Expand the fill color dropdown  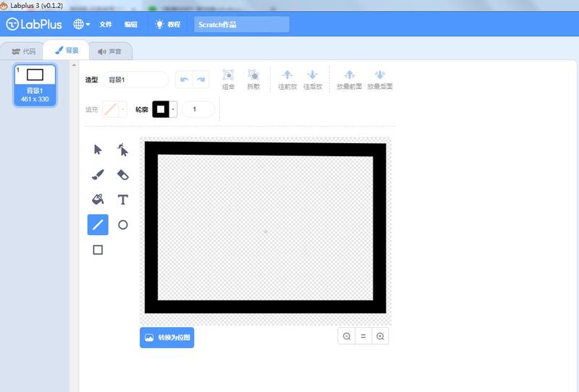[x=123, y=109]
